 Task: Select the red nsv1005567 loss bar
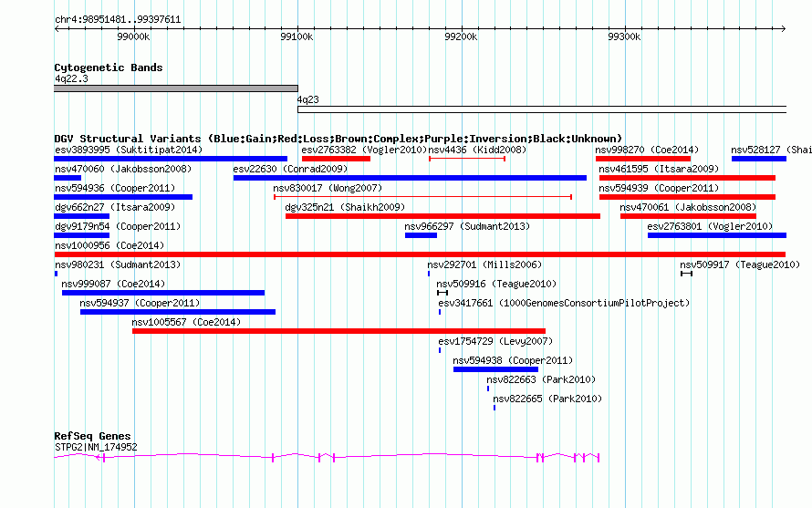pos(338,331)
